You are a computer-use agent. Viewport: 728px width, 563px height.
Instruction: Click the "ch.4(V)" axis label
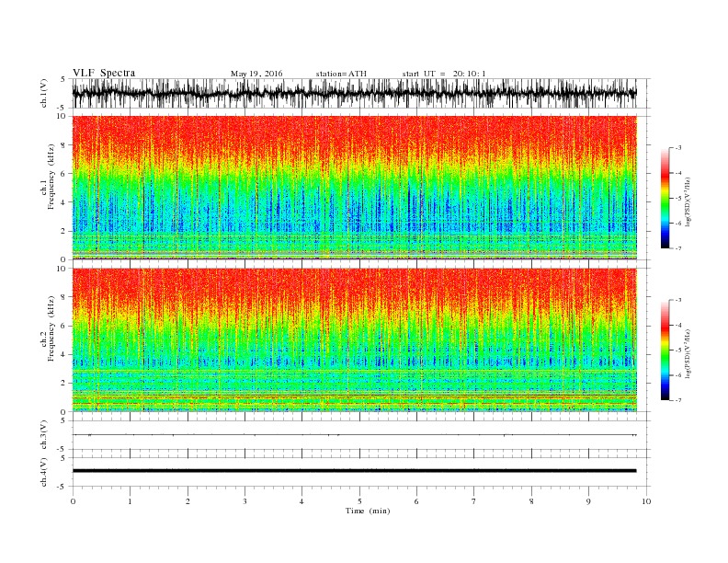(x=43, y=472)
